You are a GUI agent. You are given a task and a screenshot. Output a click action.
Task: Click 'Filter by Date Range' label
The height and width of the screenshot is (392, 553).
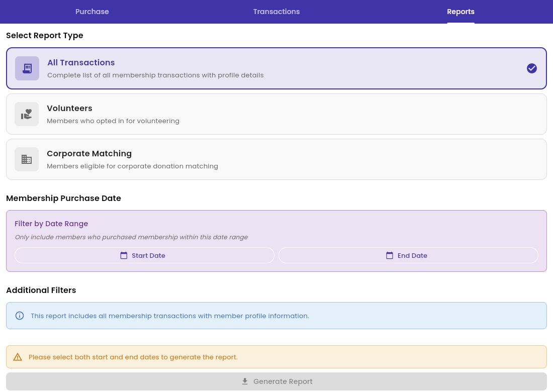[x=51, y=224]
